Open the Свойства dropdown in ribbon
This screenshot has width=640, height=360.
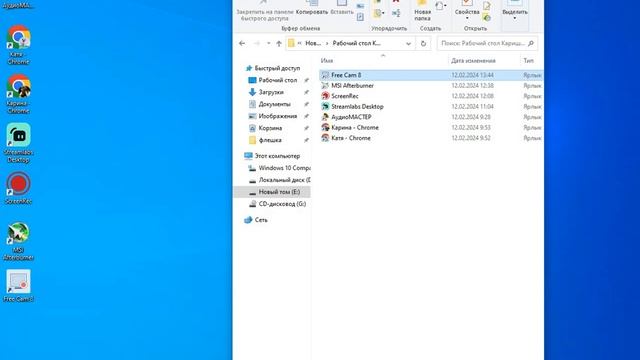point(467,18)
